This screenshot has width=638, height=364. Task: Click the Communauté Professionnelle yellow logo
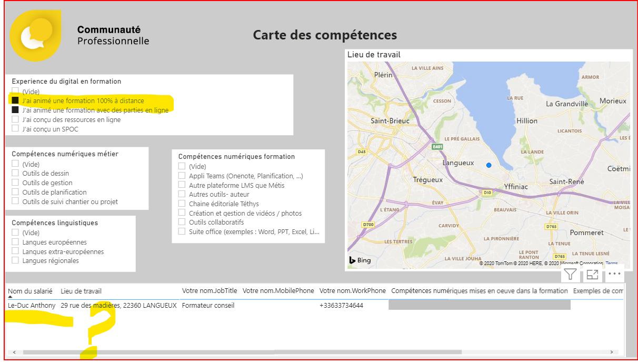(x=36, y=36)
